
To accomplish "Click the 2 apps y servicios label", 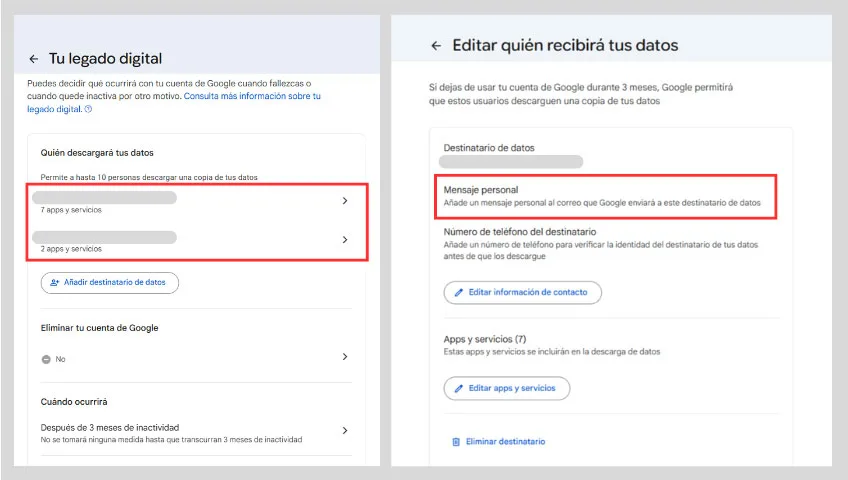I will 71,249.
